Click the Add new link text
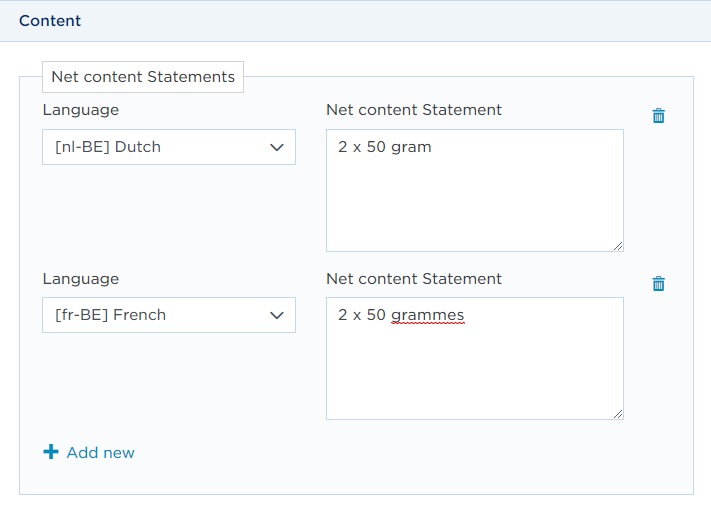Image resolution: width=711 pixels, height=509 pixels. pos(100,452)
